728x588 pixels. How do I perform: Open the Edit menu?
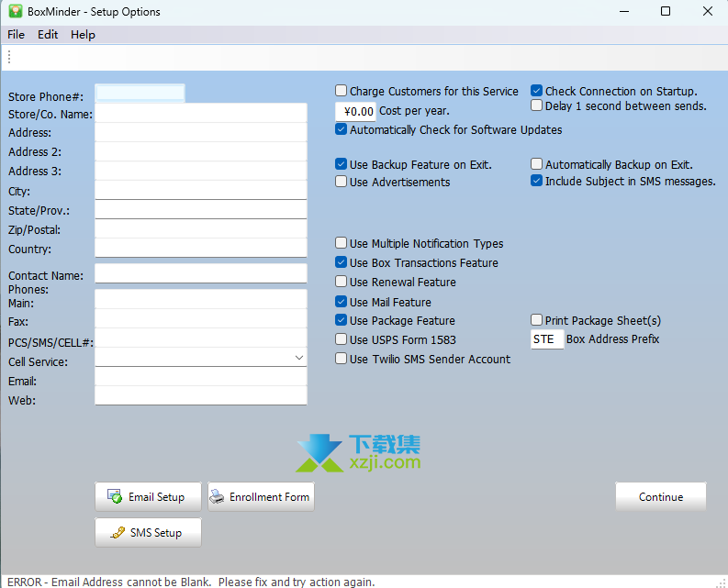tap(48, 35)
